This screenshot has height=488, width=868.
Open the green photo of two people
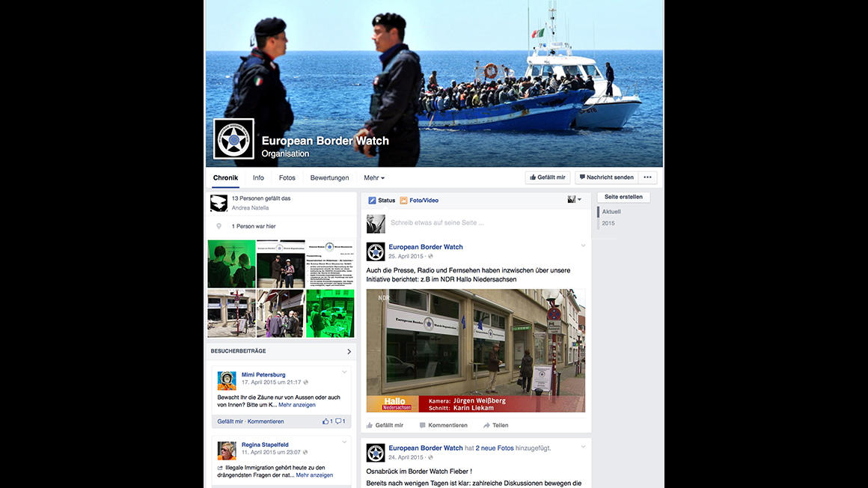[x=231, y=263]
